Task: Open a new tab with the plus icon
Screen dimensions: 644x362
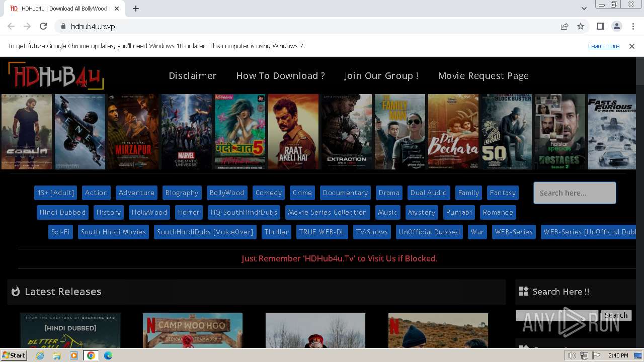Action: pyautogui.click(x=136, y=9)
